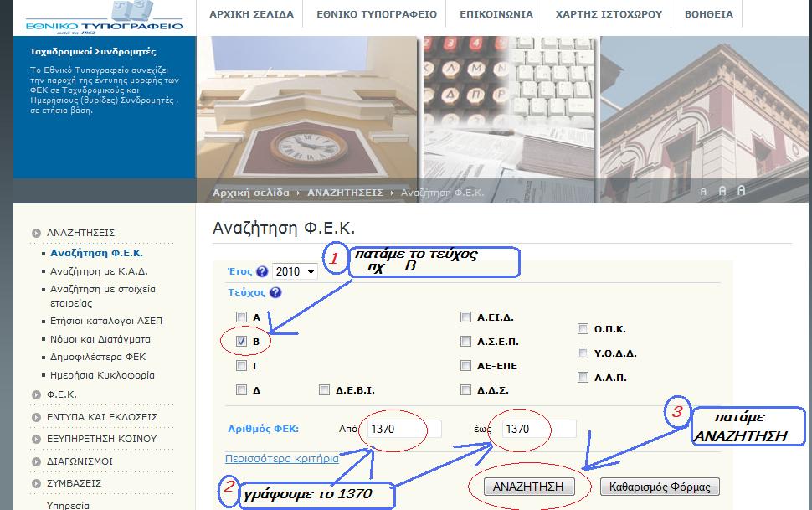Open Αναζήτηση με Κ.Α.Δ. in sidebar
The image size is (812, 510).
(98, 271)
